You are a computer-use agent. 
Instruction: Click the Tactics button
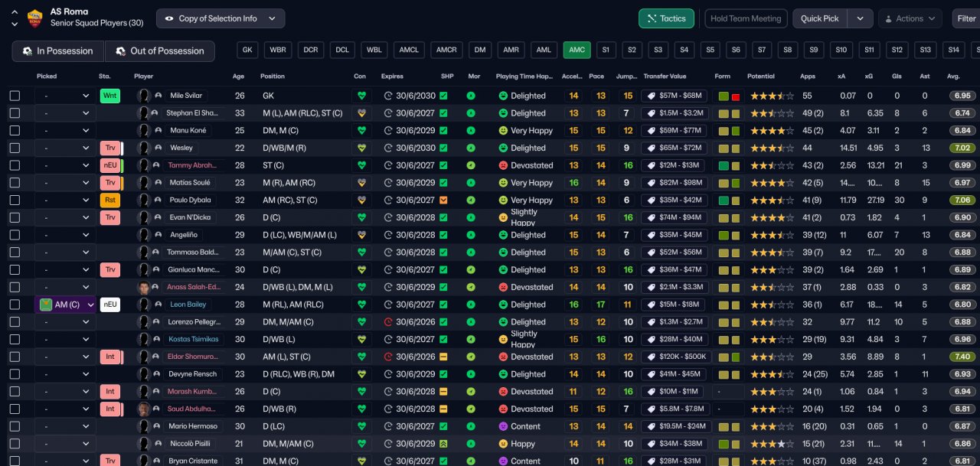[x=666, y=18]
